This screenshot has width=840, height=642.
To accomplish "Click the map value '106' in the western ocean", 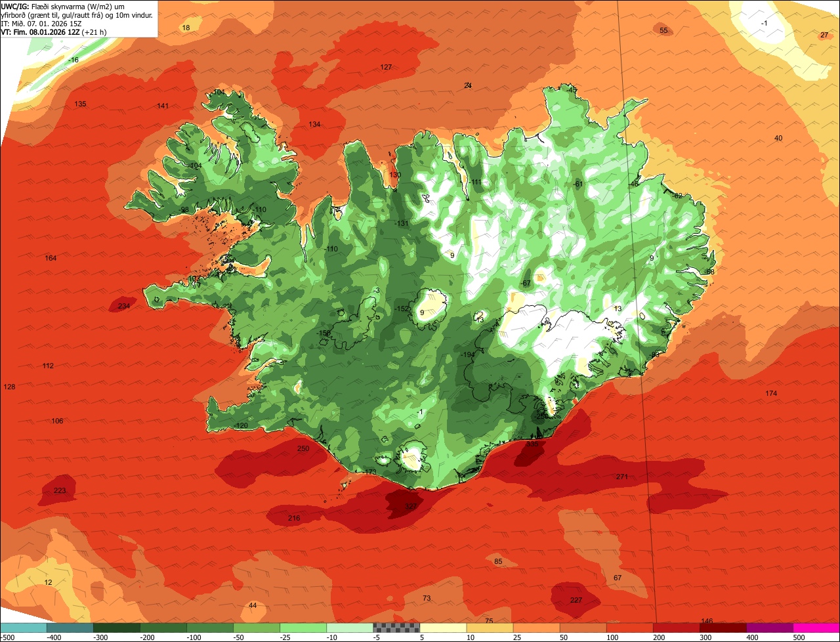I will (58, 421).
